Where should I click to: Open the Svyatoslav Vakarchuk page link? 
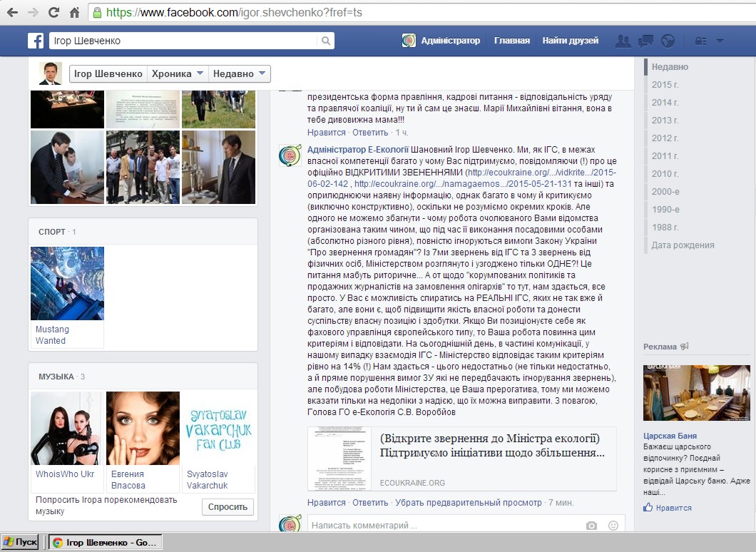point(208,480)
